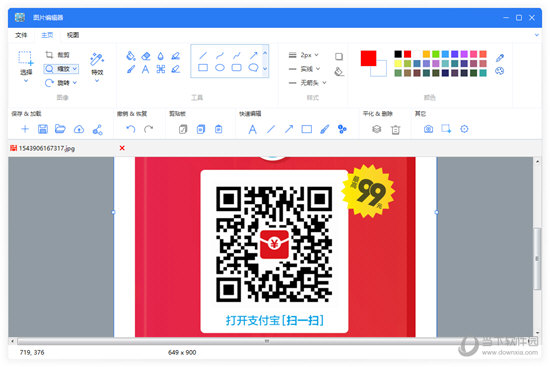Pick the black palette swatch
The width and height of the screenshot is (550, 367).
pos(398,54)
